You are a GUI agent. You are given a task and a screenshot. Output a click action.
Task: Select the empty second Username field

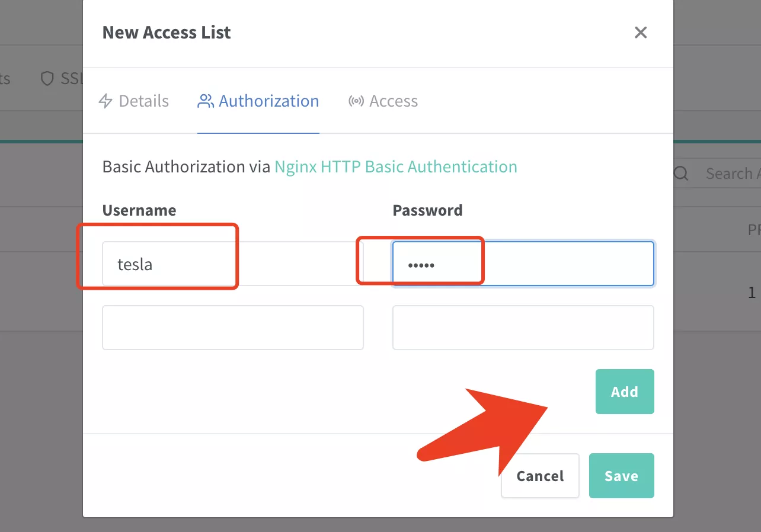233,328
